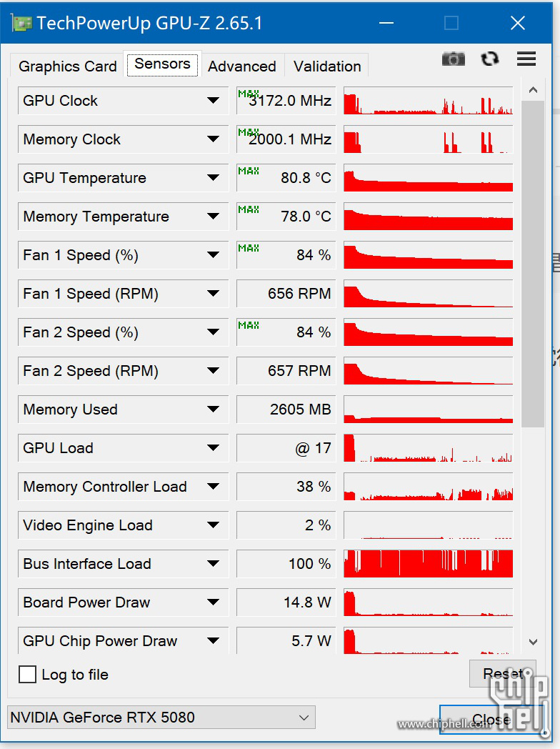Open Fan 1 Speed (%) dropdown
Viewport: 560px width, 749px height.
[x=213, y=254]
